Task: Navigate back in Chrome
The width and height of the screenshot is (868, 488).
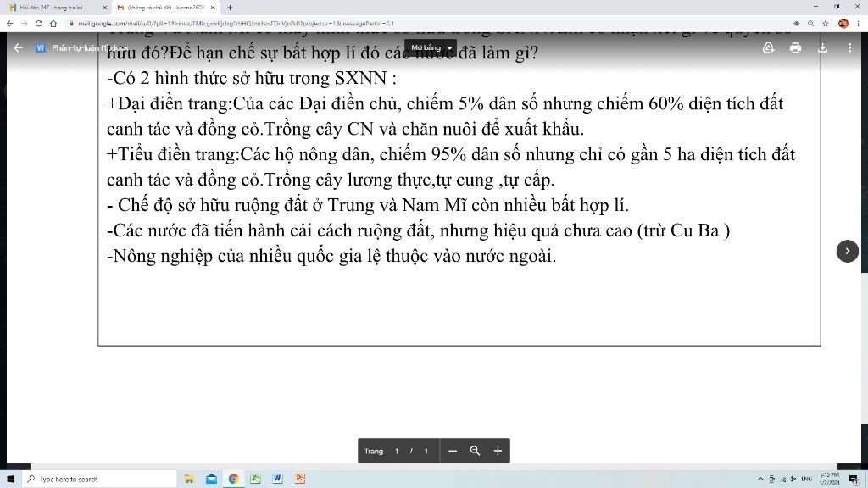Action: click(x=9, y=23)
